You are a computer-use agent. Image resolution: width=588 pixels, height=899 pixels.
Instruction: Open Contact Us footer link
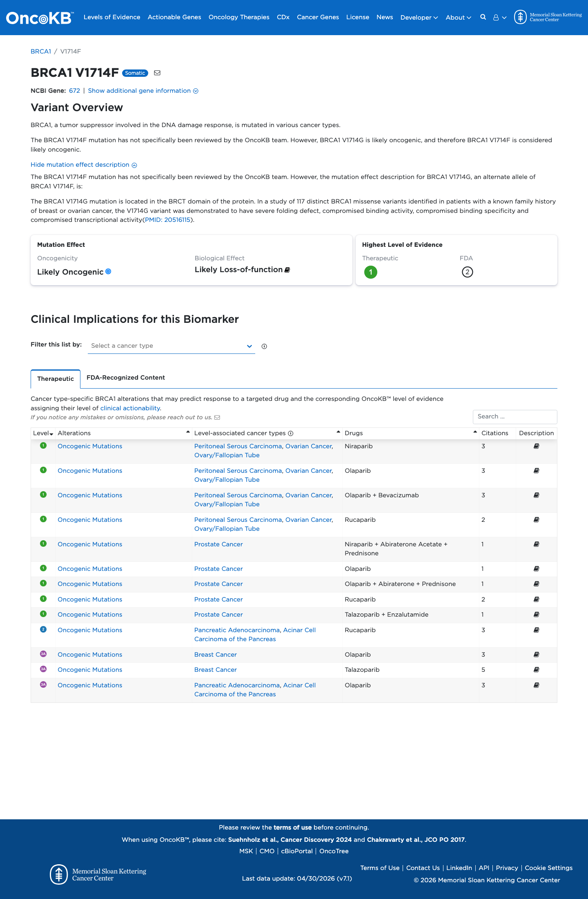click(x=423, y=868)
